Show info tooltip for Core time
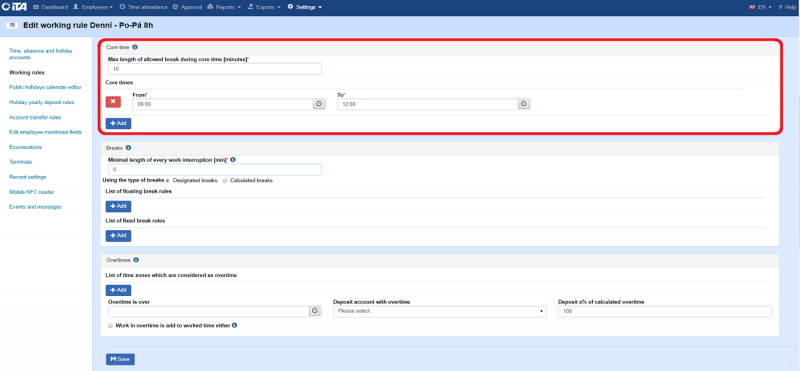 click(135, 47)
